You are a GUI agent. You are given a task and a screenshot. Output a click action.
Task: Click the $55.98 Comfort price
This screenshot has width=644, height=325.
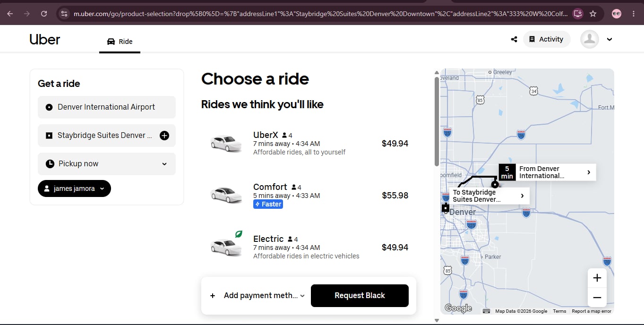395,196
